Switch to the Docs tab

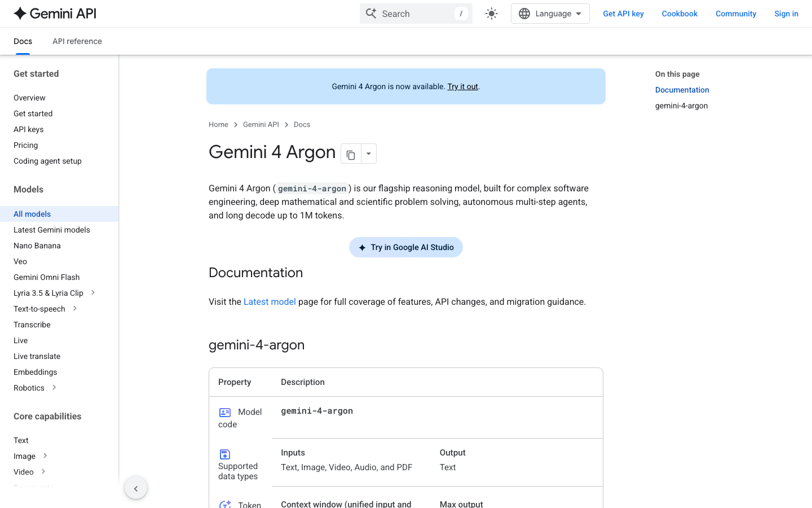click(x=23, y=41)
